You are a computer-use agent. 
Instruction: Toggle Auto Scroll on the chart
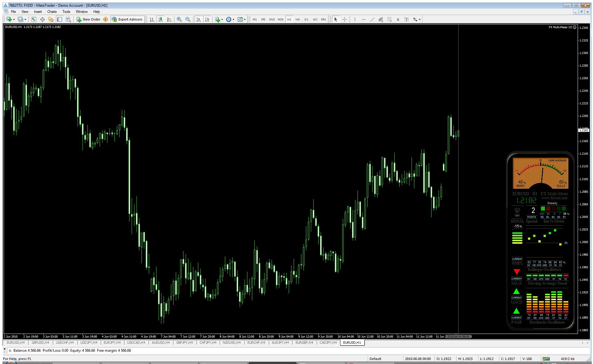click(x=199, y=19)
